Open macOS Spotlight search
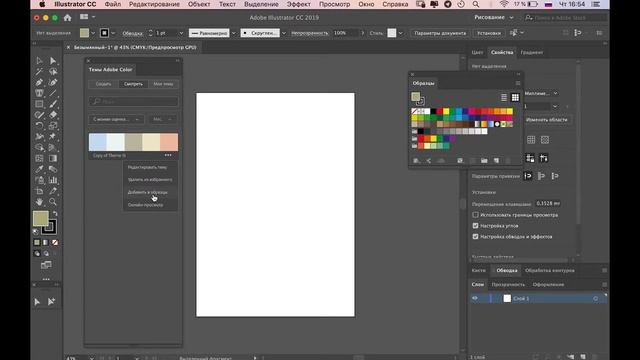Screen dimensions: 640x360 point(476,4)
